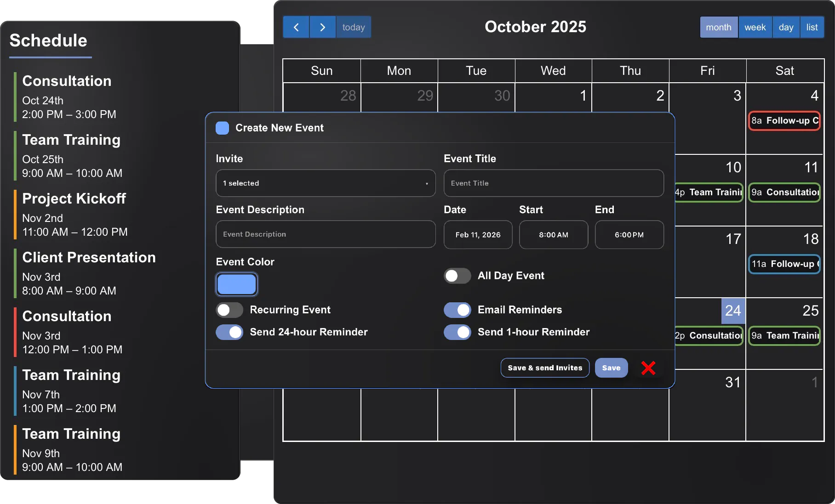Disable Email Reminders
The width and height of the screenshot is (835, 504).
pyautogui.click(x=457, y=310)
